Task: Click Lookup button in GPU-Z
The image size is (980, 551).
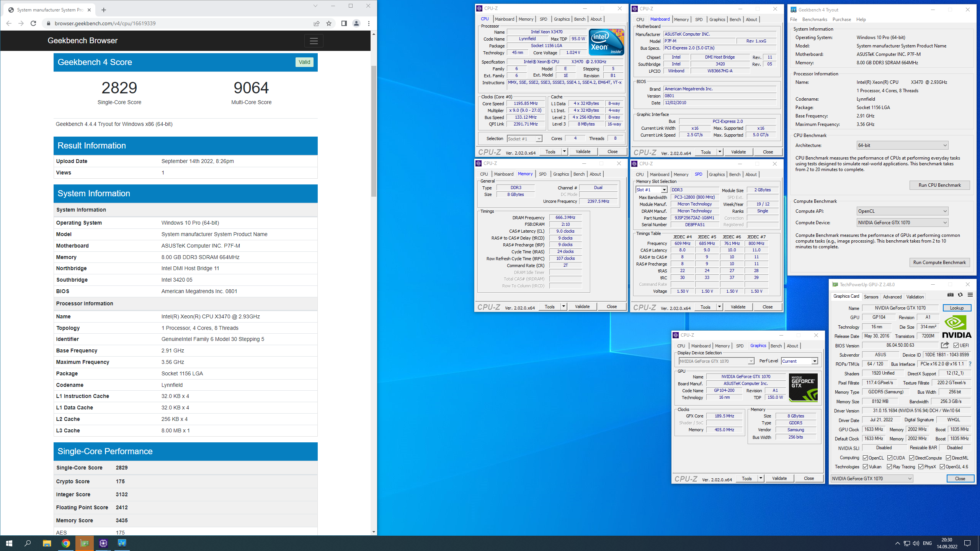Action: pos(957,308)
